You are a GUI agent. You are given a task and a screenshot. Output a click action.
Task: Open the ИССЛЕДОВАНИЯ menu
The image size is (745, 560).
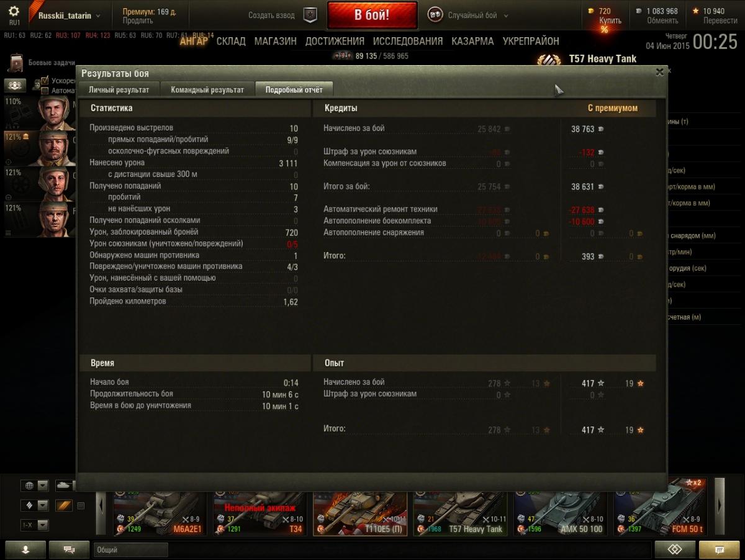pos(408,41)
